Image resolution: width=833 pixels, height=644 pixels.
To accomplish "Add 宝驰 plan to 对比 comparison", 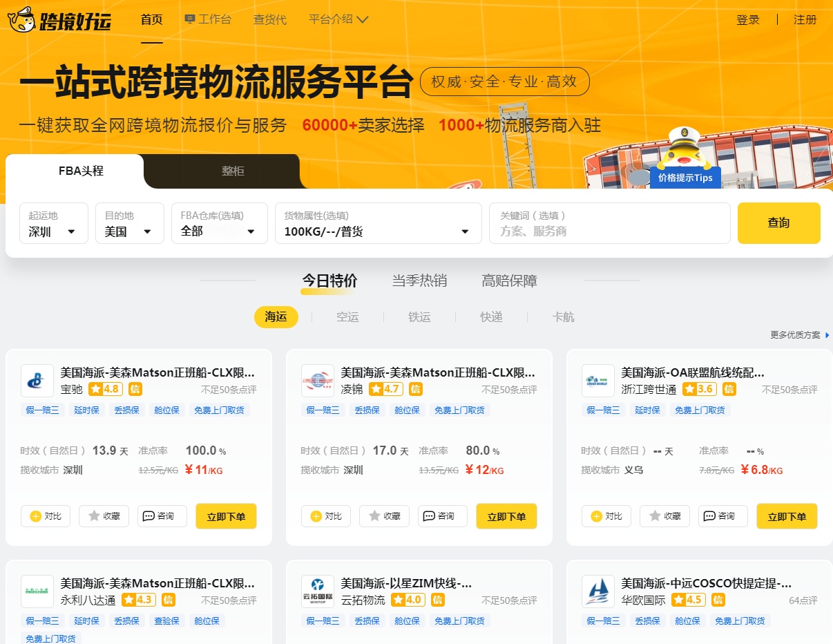I will pos(46,516).
